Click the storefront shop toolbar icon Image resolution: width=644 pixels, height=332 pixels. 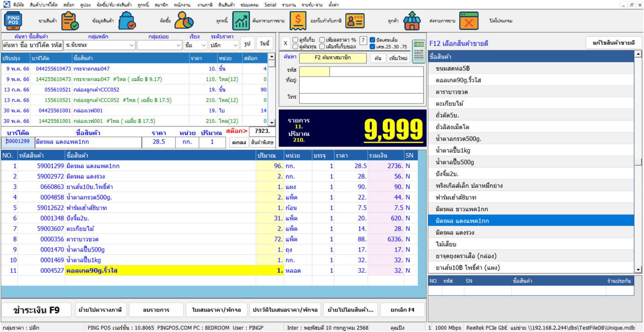point(412,21)
